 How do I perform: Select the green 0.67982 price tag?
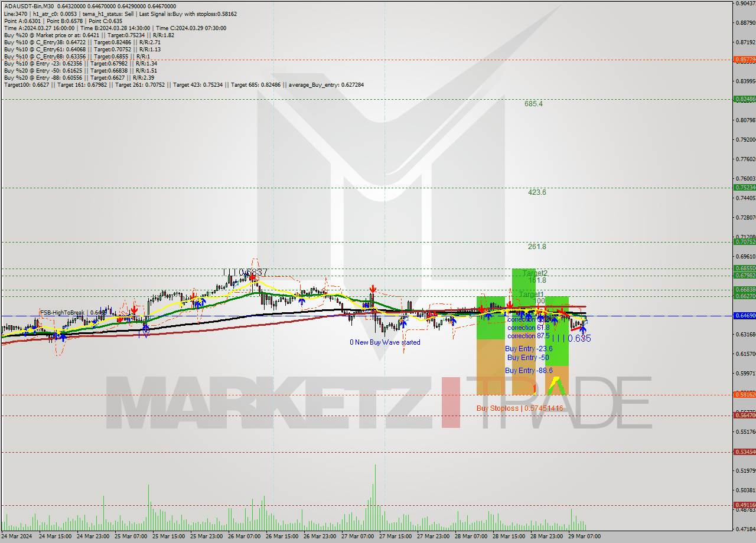click(x=745, y=275)
